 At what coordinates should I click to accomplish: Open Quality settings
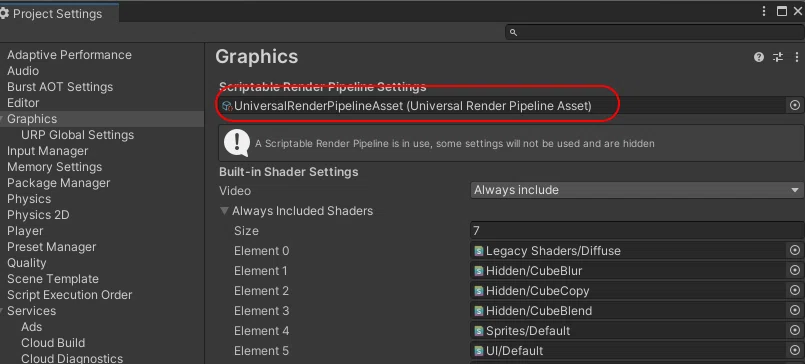click(x=27, y=263)
